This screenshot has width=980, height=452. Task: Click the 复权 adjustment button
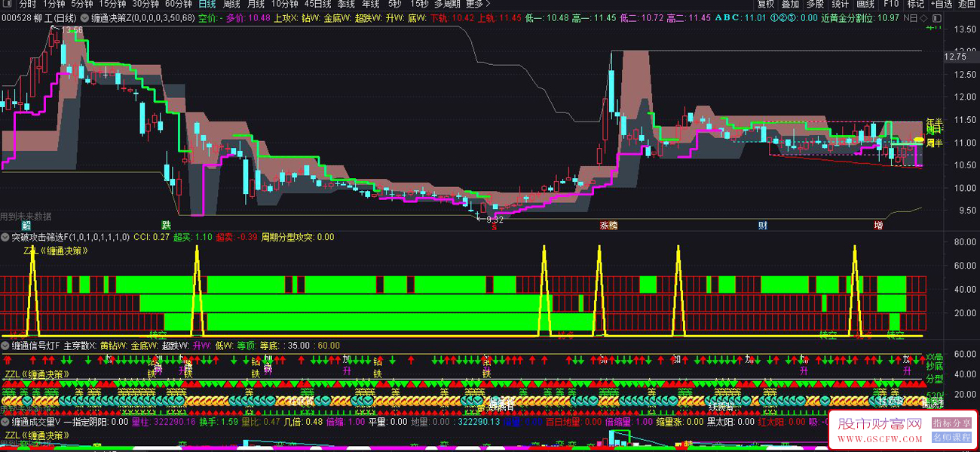coord(765,4)
